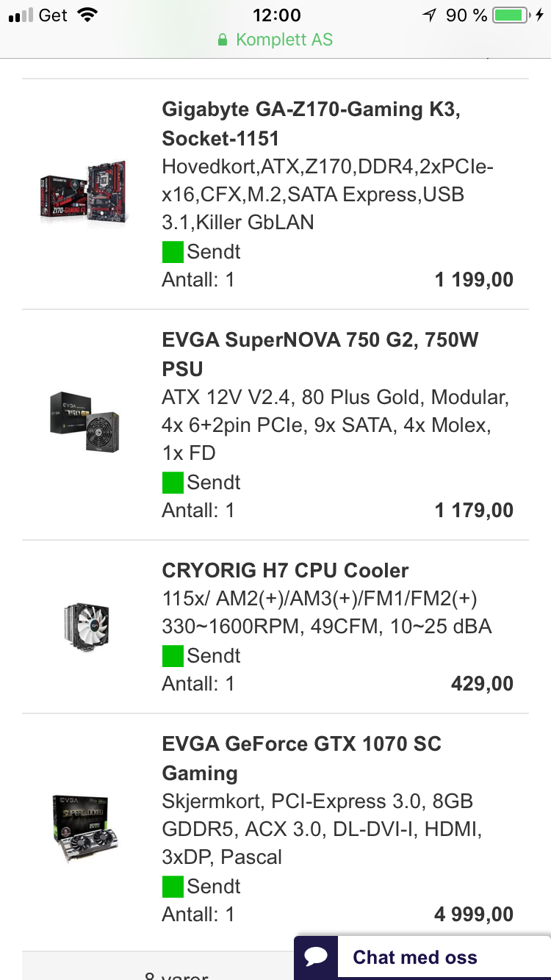Screen dimensions: 551x980
Task: Open Gigabyte Z170 motherboard product image
Action: (x=84, y=192)
